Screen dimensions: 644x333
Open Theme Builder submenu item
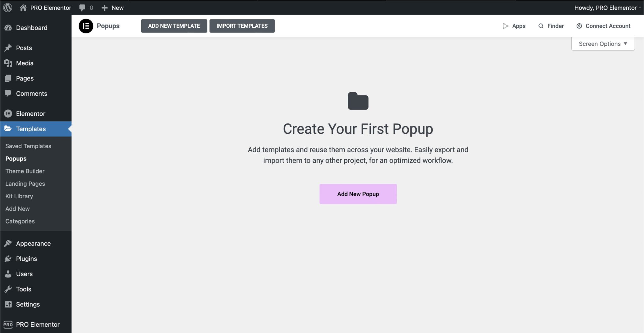tap(25, 171)
